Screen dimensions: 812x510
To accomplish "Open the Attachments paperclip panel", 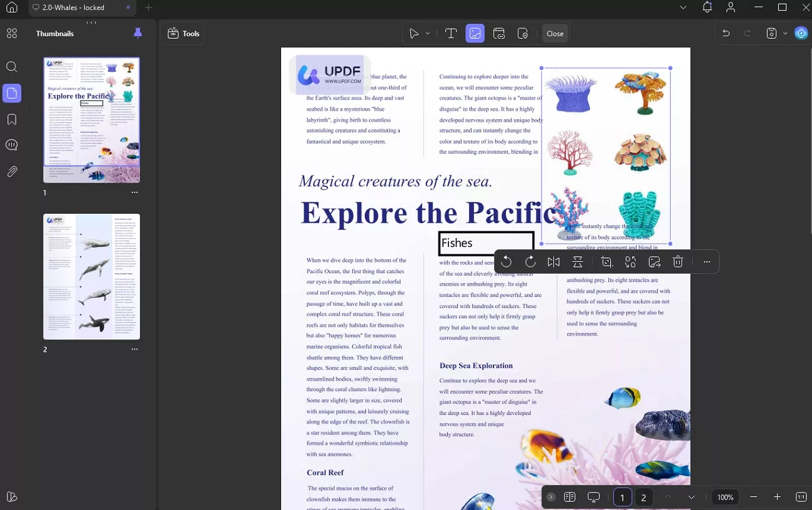I will [x=11, y=171].
